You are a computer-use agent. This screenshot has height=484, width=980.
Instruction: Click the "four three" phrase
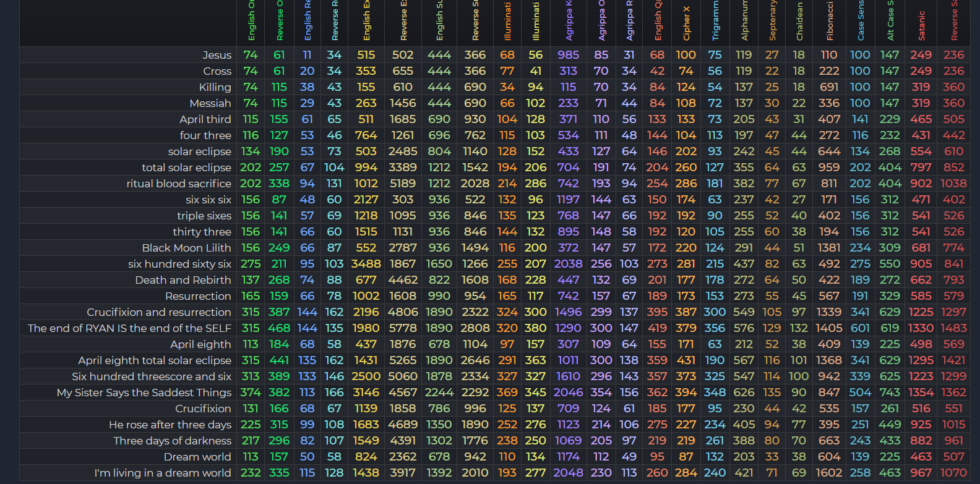point(205,135)
